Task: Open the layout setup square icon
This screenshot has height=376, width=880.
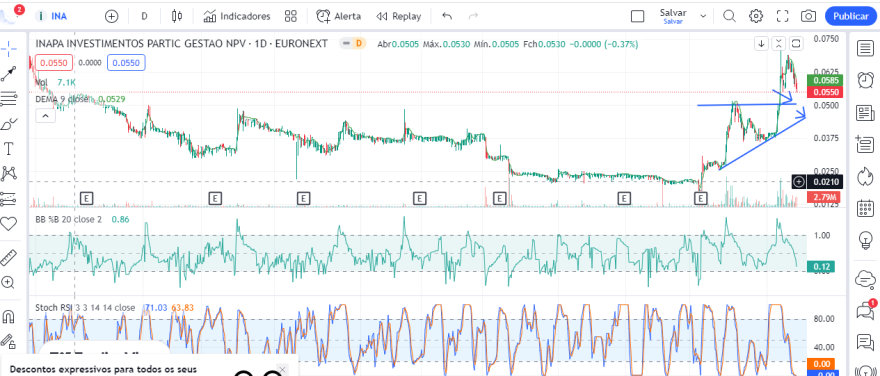Action: click(x=638, y=16)
